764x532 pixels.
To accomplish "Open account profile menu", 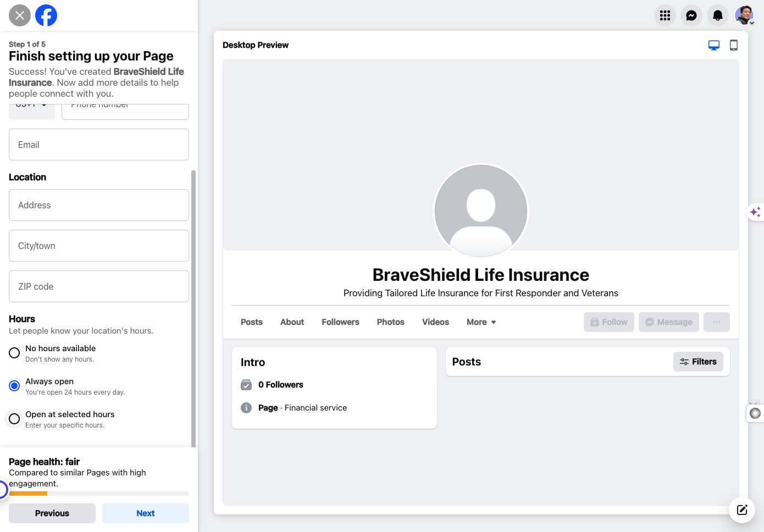I will tap(744, 15).
